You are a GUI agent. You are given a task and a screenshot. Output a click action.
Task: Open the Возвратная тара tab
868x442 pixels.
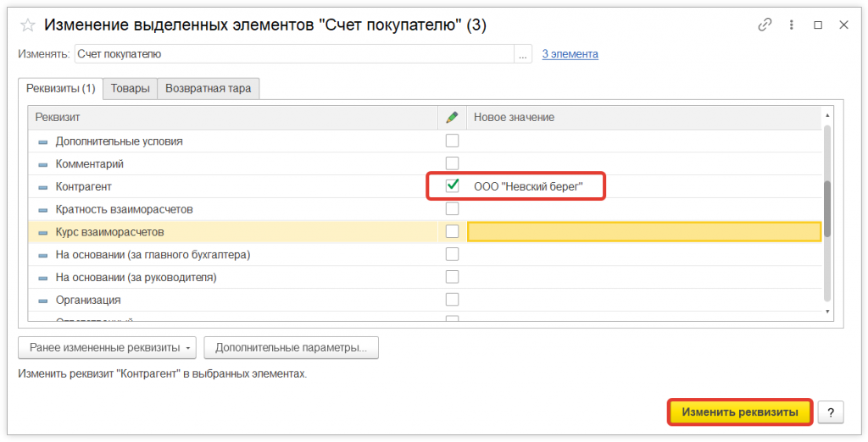tap(208, 88)
